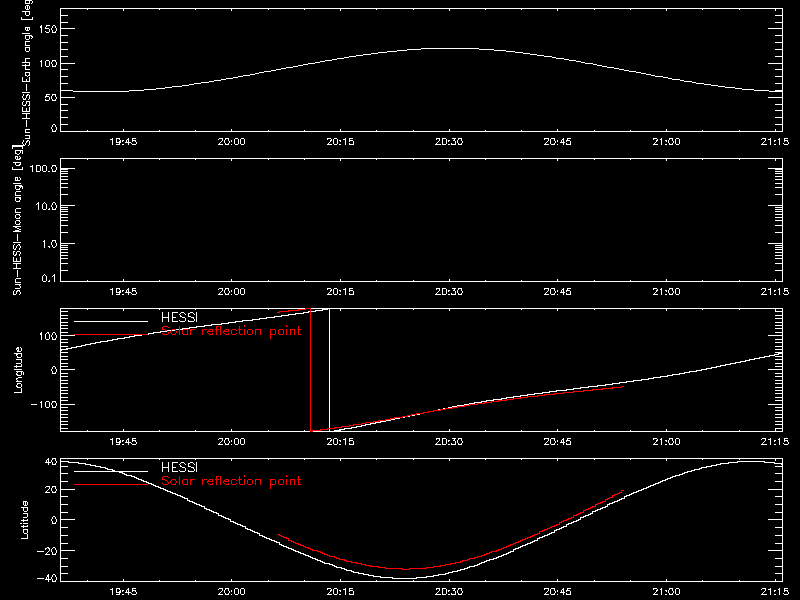Click 19:45 label under the Longitude plot

[x=123, y=442]
